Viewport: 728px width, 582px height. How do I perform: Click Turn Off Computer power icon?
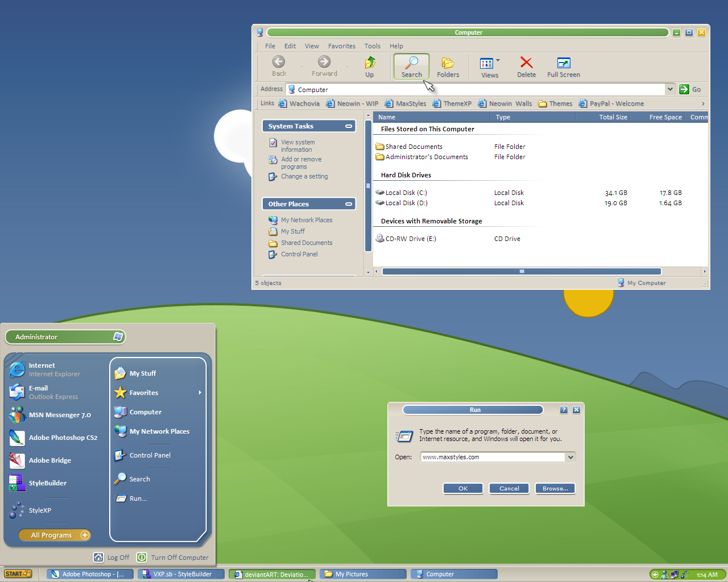pyautogui.click(x=142, y=558)
